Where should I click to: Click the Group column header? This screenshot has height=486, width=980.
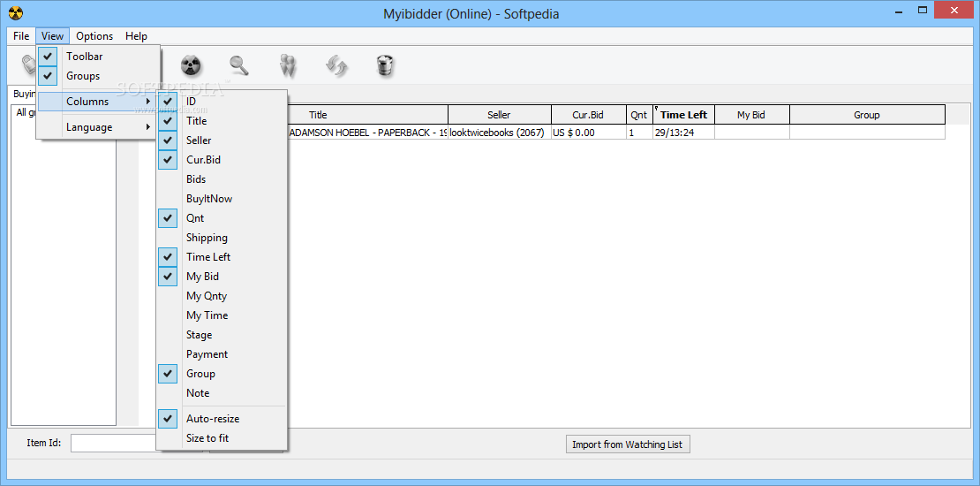coord(867,115)
